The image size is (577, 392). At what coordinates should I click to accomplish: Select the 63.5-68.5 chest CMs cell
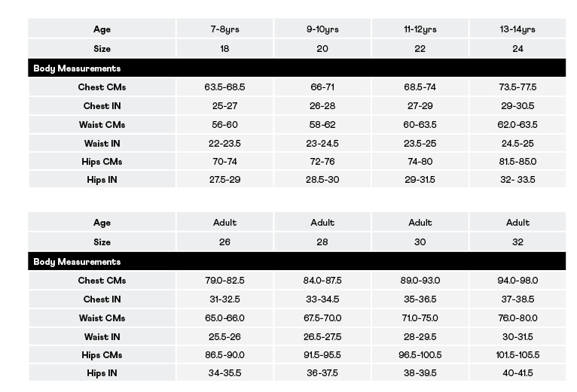(x=224, y=87)
